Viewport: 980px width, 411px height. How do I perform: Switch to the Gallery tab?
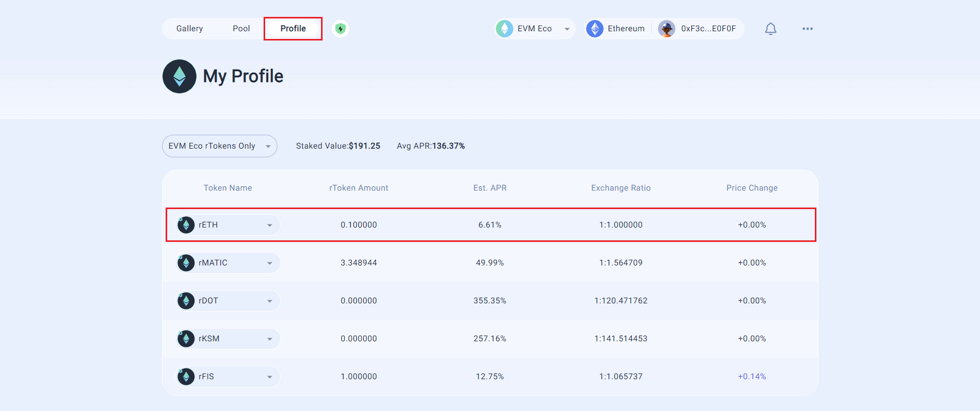(x=190, y=29)
